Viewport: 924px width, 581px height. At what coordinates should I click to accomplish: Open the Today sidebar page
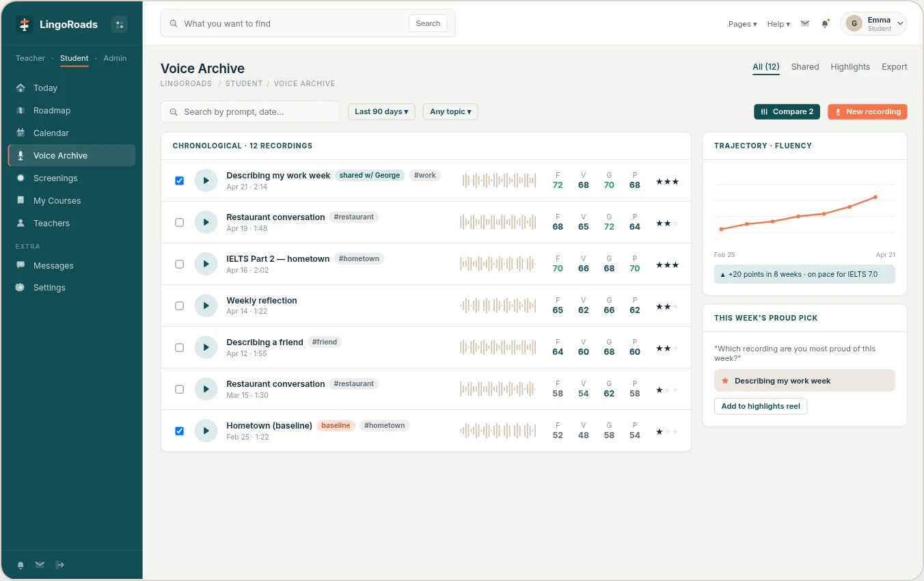click(71, 87)
